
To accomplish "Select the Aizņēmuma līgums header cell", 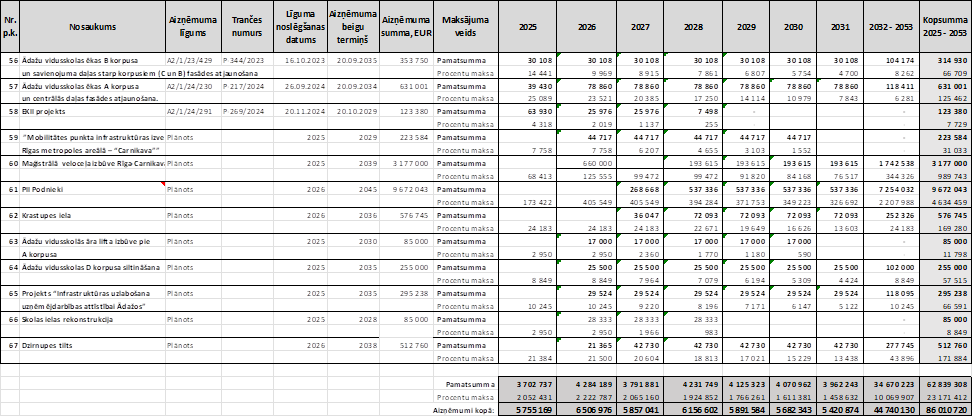I will coord(189,25).
